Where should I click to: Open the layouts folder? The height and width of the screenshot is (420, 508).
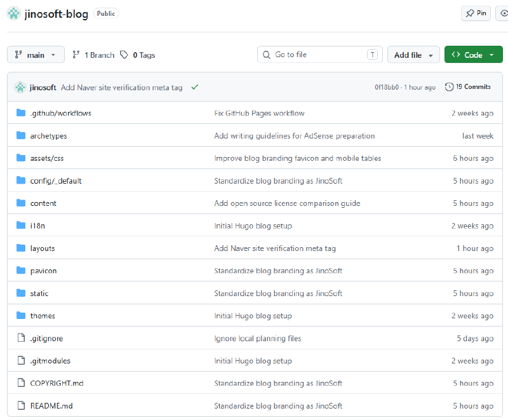[x=43, y=248]
